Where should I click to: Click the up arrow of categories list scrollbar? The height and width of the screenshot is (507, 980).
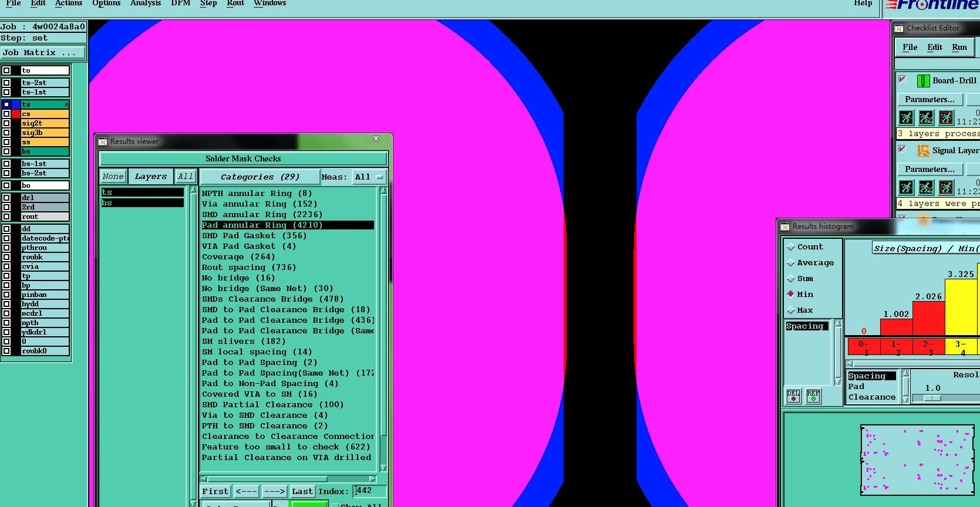click(383, 191)
